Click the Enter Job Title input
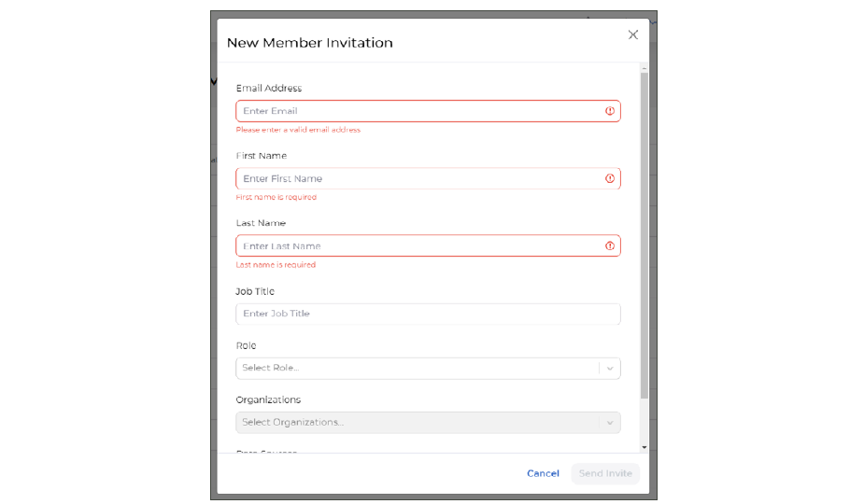 [x=427, y=314]
